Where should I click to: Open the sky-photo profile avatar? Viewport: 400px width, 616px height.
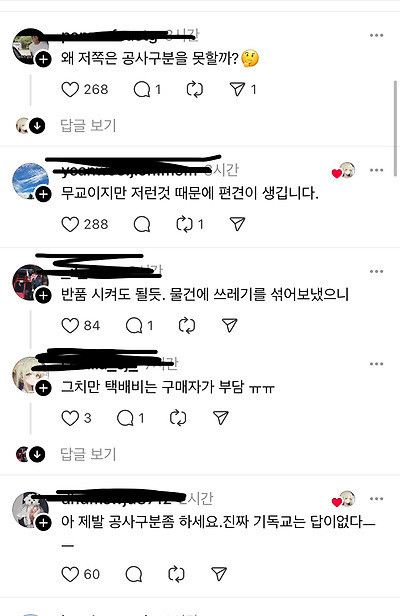31,182
